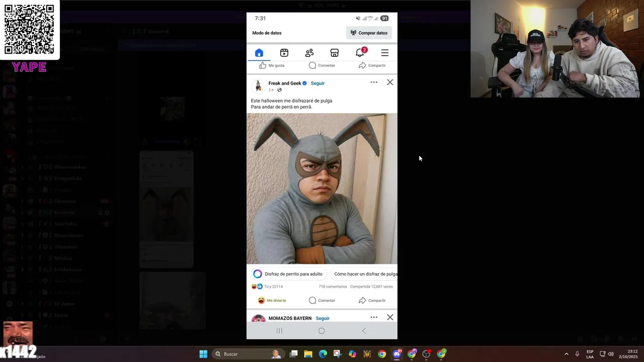The image size is (644, 362).
Task: Tap Android home navigation button
Action: click(321, 331)
